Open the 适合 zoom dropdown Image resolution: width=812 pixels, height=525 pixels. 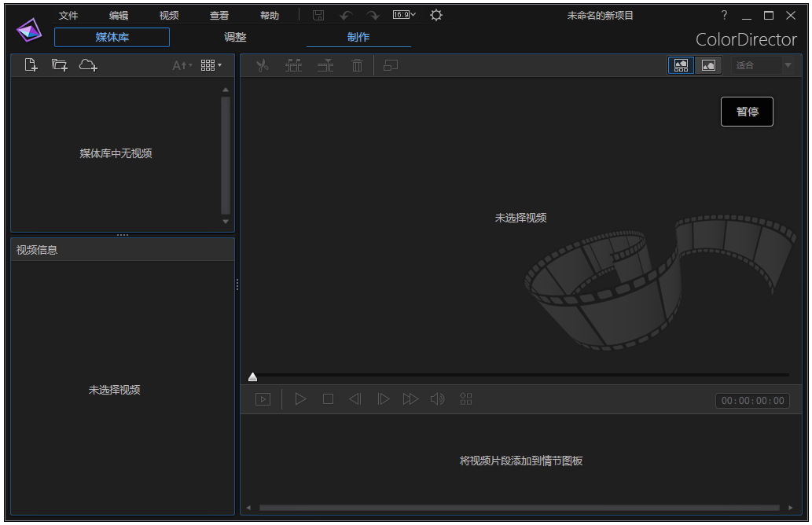pos(762,65)
